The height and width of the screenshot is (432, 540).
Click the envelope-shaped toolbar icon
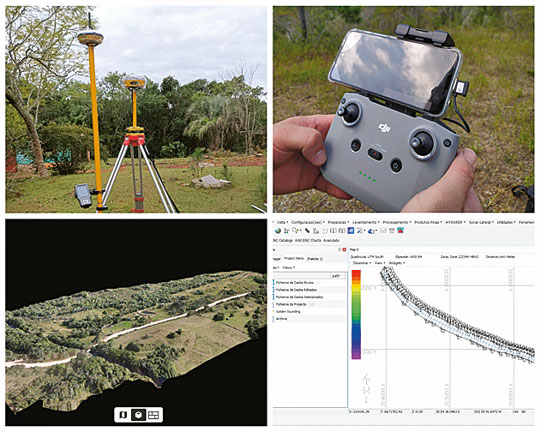pyautogui.click(x=383, y=231)
